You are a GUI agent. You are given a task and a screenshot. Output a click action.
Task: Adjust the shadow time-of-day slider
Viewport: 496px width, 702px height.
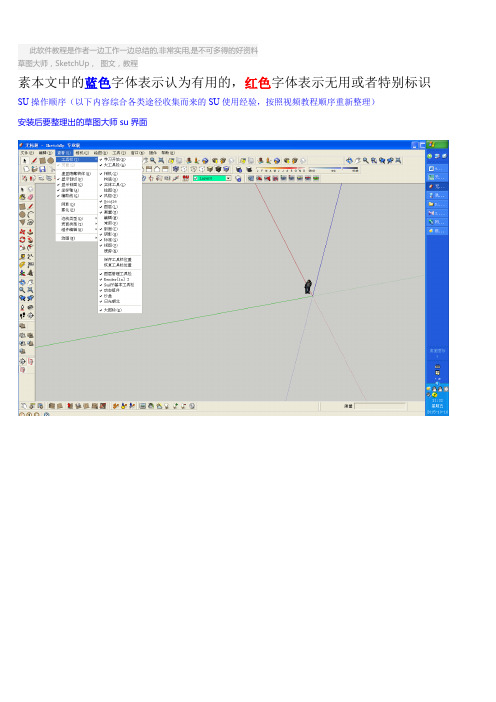[333, 170]
